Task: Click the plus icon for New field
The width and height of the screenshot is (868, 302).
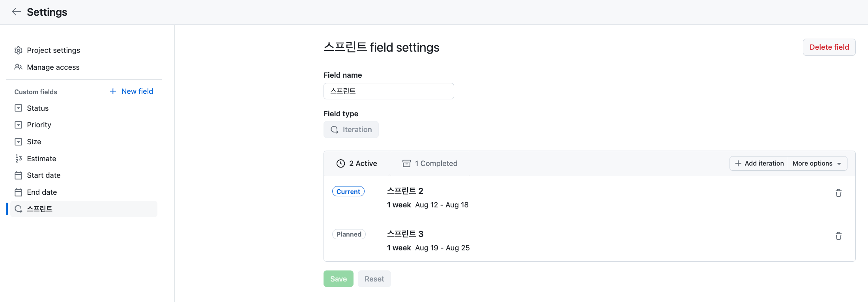Action: click(x=113, y=91)
